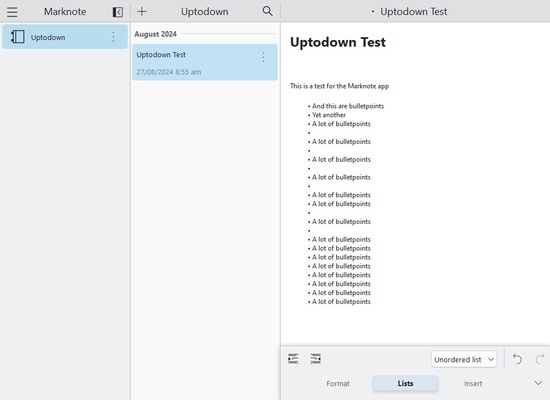Click the 27/08/2024 8:55 am timestamp

click(169, 72)
